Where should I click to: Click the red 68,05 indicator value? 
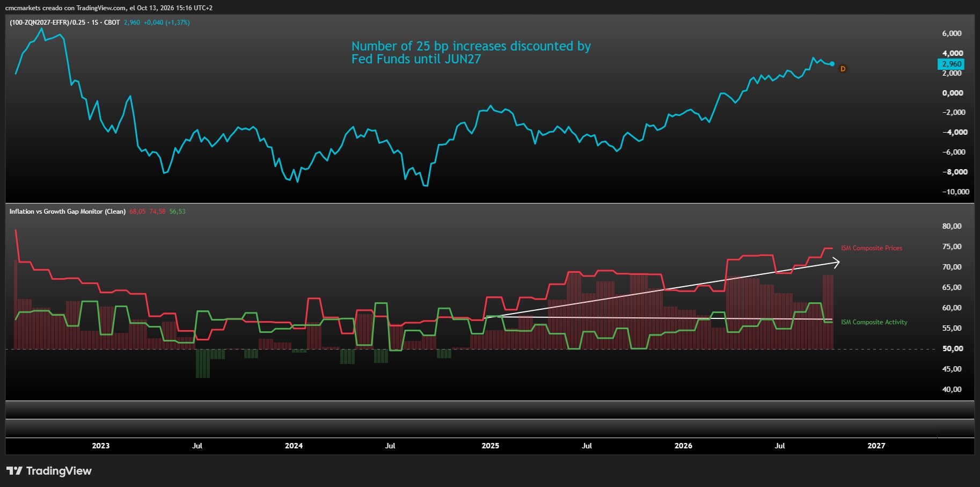137,212
